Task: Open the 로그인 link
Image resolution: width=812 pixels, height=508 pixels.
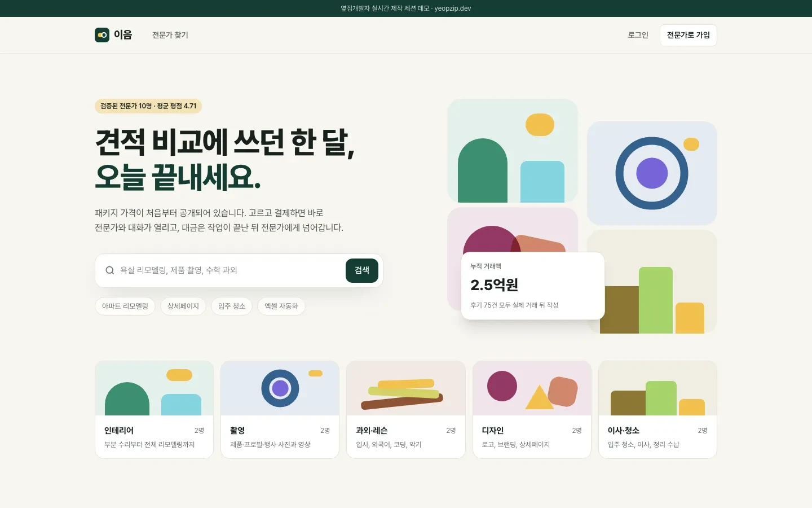Action: [638, 35]
